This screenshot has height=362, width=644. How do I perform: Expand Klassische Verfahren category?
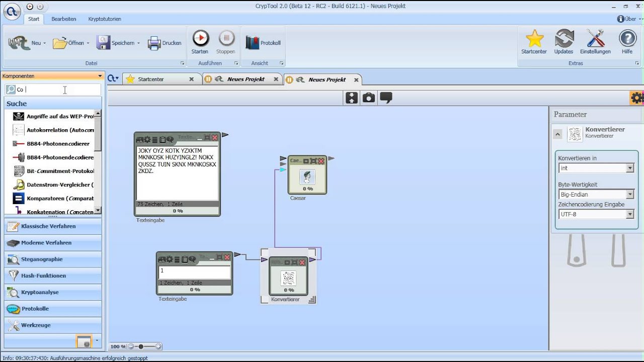(53, 226)
